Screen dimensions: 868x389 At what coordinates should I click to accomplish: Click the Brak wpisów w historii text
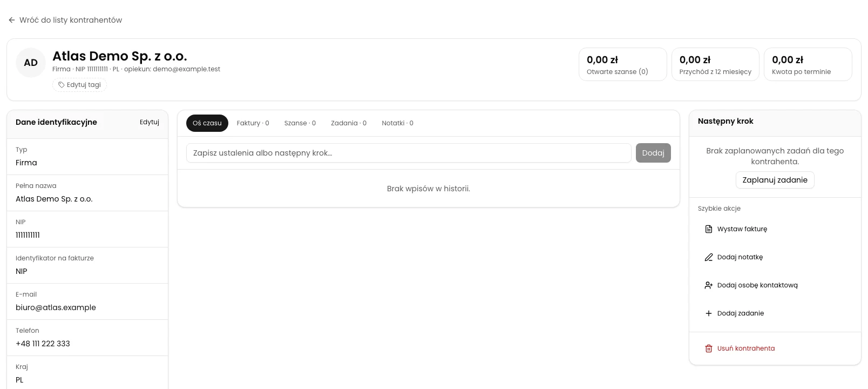pos(429,189)
